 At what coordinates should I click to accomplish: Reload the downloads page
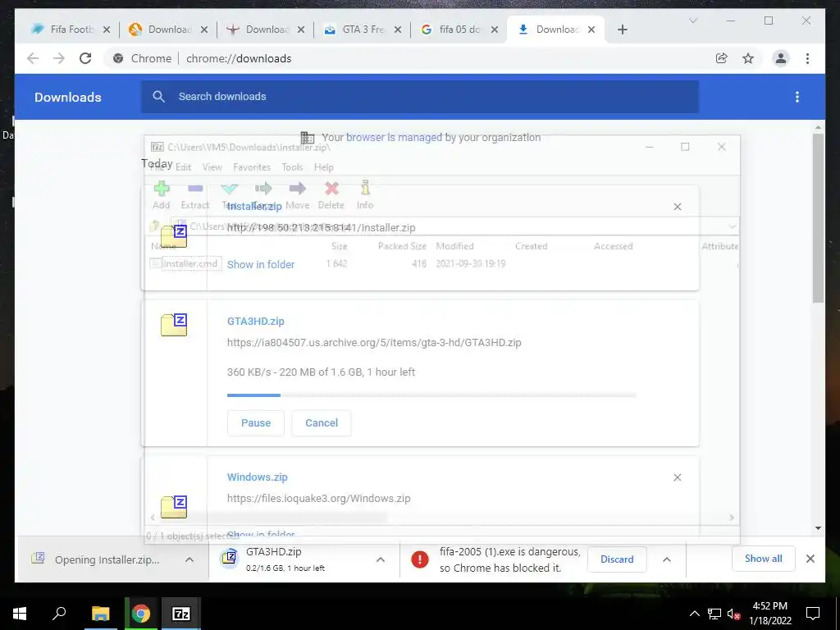coord(85,58)
